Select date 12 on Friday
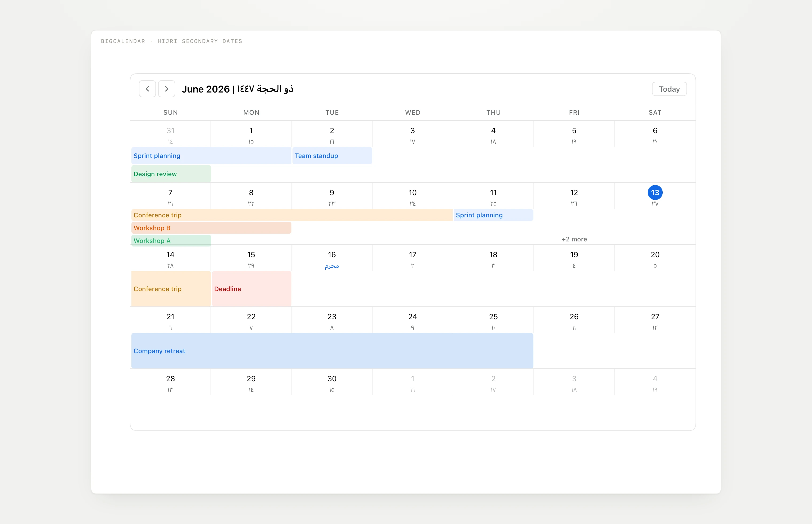 574,192
